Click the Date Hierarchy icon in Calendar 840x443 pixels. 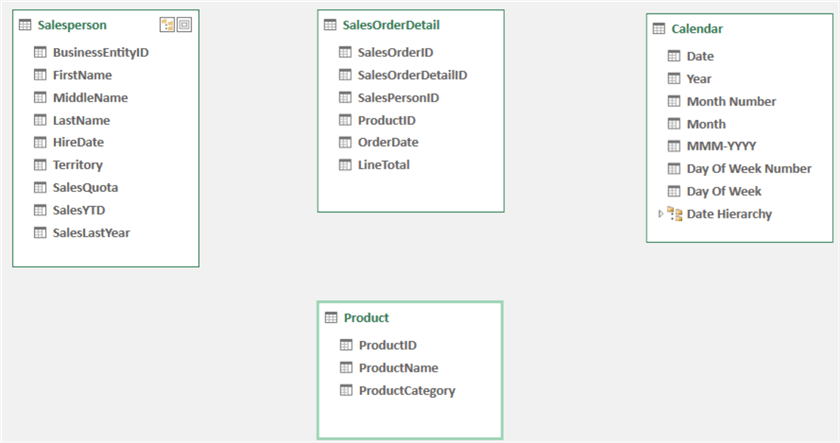[674, 214]
